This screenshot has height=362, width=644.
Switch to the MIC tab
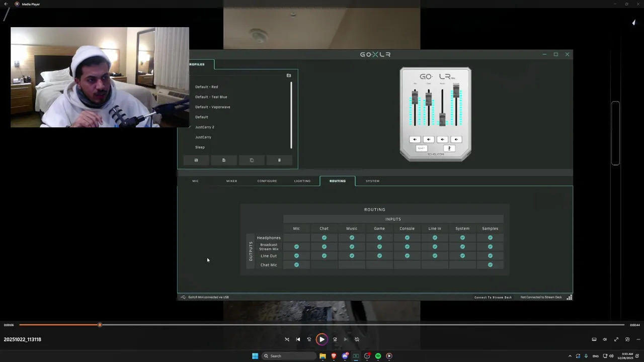195,181
